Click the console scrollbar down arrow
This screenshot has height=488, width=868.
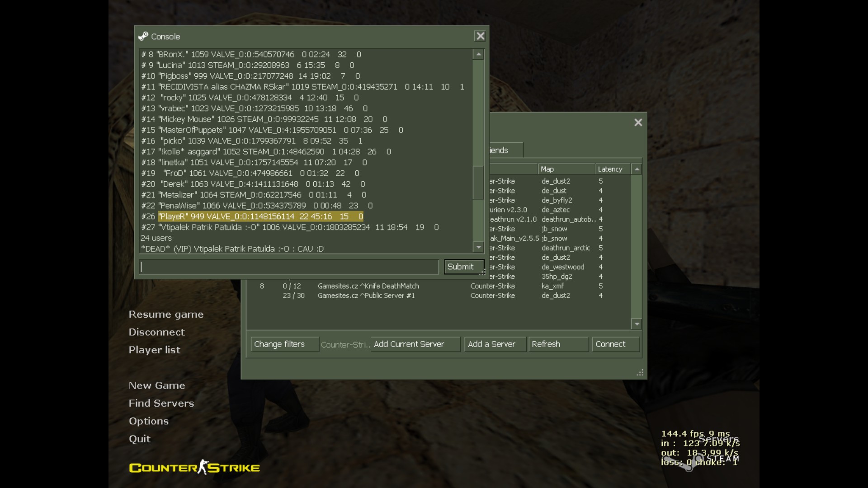pos(478,247)
